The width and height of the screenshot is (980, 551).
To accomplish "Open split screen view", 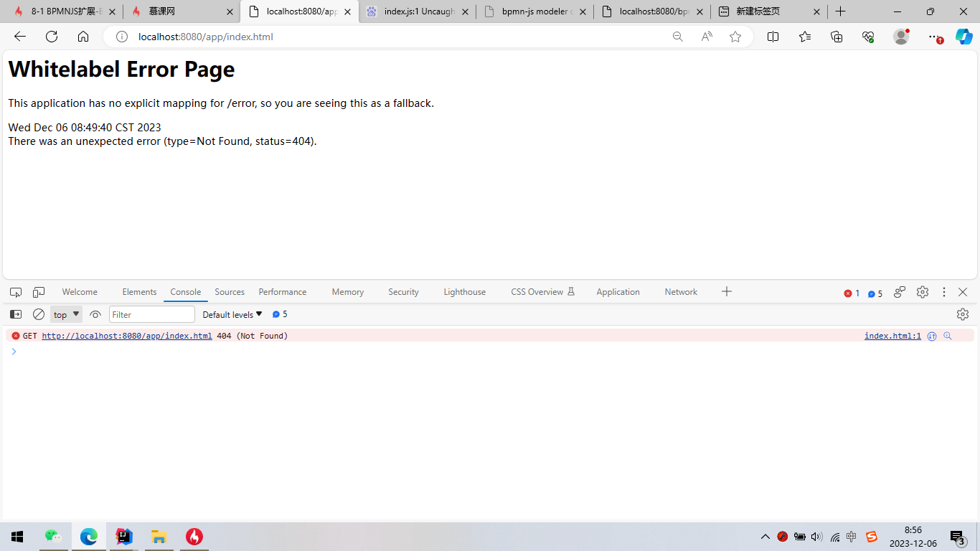I will (x=773, y=37).
